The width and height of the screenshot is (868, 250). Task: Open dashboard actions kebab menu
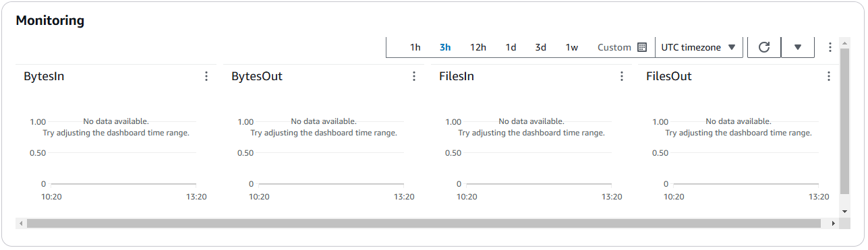point(830,47)
